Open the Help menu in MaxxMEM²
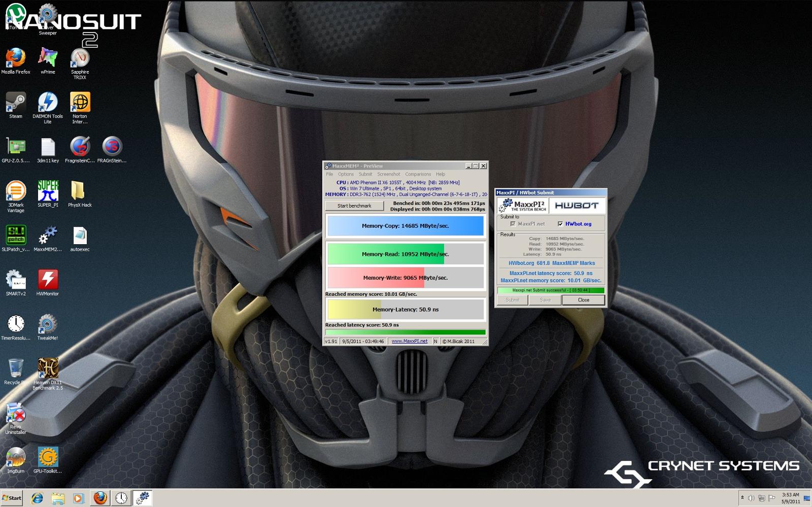812x507 pixels. click(441, 174)
